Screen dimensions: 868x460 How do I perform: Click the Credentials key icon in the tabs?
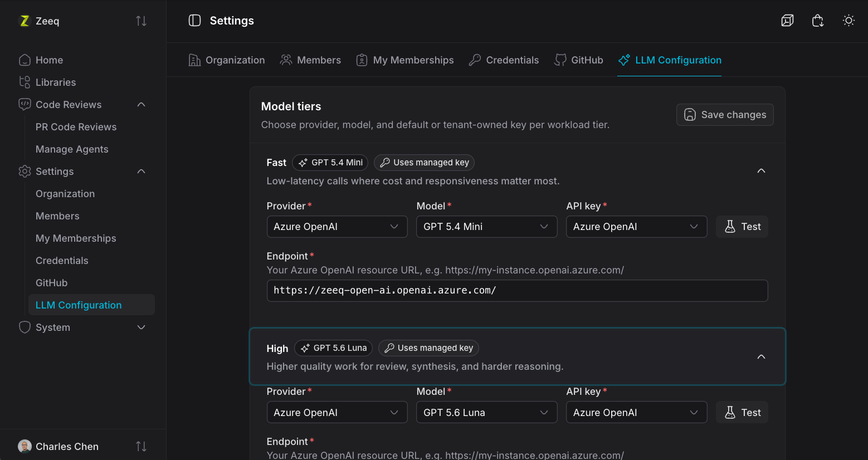475,60
